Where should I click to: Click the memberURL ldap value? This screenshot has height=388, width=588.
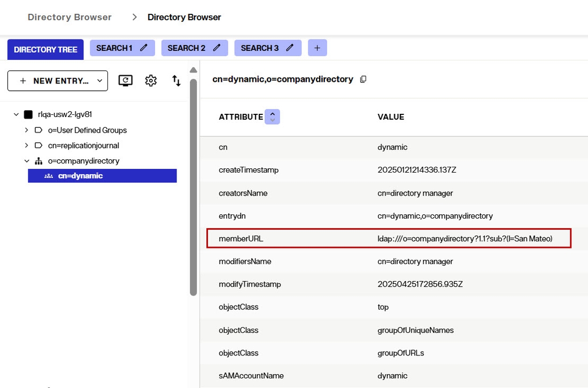coord(465,239)
